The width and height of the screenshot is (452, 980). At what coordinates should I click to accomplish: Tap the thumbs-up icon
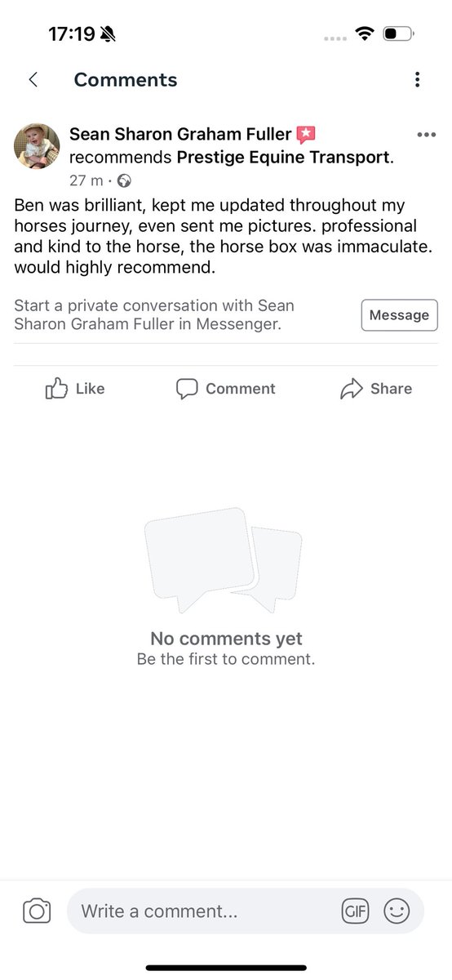tap(55, 389)
